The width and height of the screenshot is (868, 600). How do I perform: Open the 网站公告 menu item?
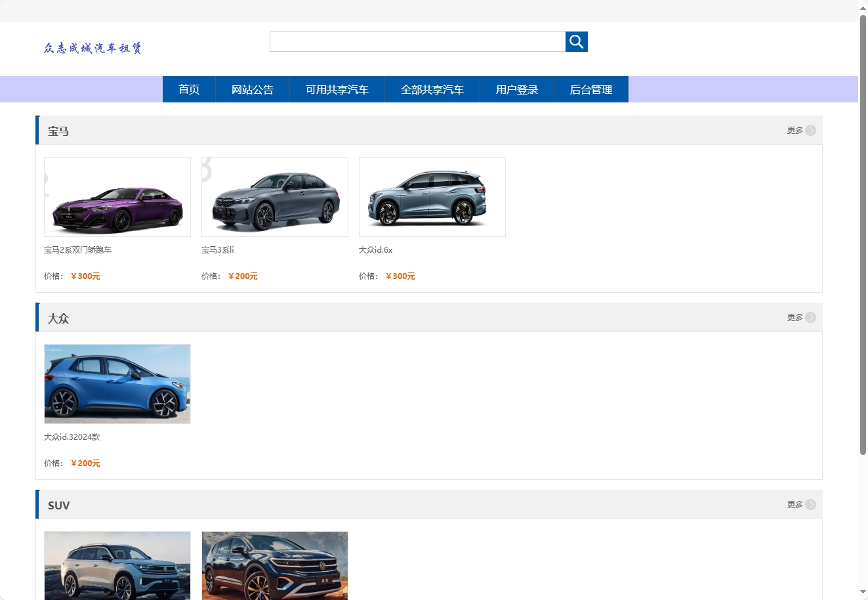(252, 89)
